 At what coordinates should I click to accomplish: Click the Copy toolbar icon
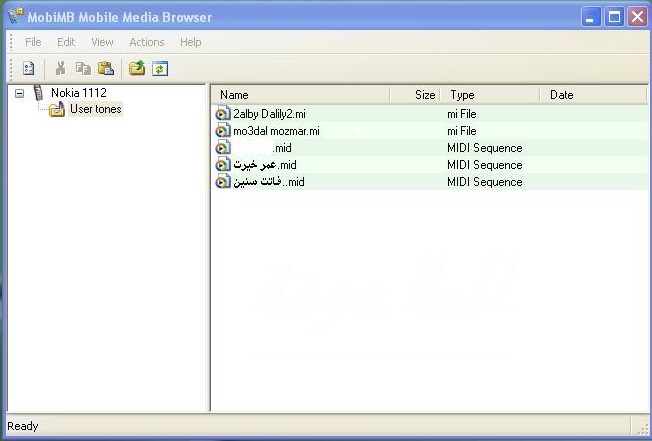coord(83,69)
